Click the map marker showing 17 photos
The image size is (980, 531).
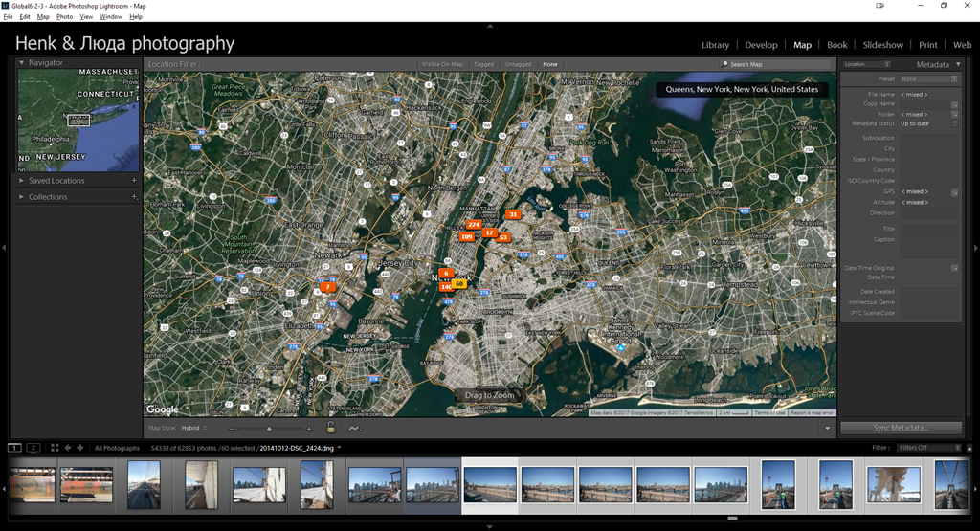[x=489, y=232]
